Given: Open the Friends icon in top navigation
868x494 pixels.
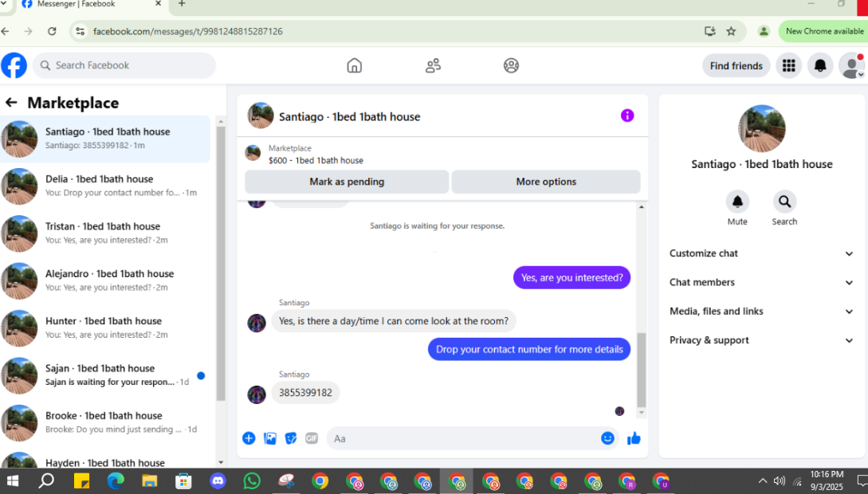Looking at the screenshot, I should [x=433, y=66].
